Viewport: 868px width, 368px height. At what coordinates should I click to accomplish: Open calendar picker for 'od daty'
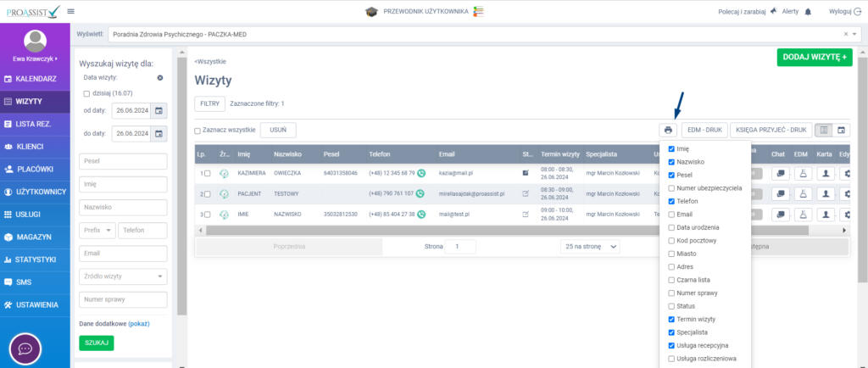pyautogui.click(x=159, y=111)
